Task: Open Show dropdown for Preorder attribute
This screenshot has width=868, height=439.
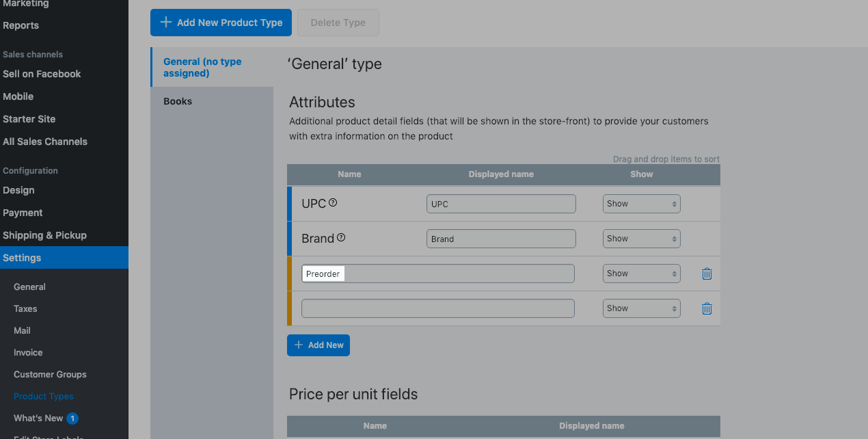Action: [641, 274]
